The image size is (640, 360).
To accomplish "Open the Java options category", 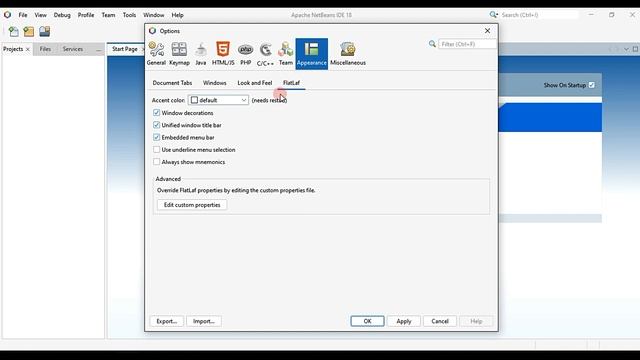I will pyautogui.click(x=200, y=53).
